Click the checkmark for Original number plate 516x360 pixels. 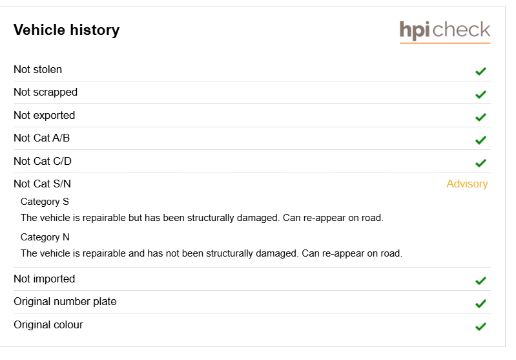(481, 303)
